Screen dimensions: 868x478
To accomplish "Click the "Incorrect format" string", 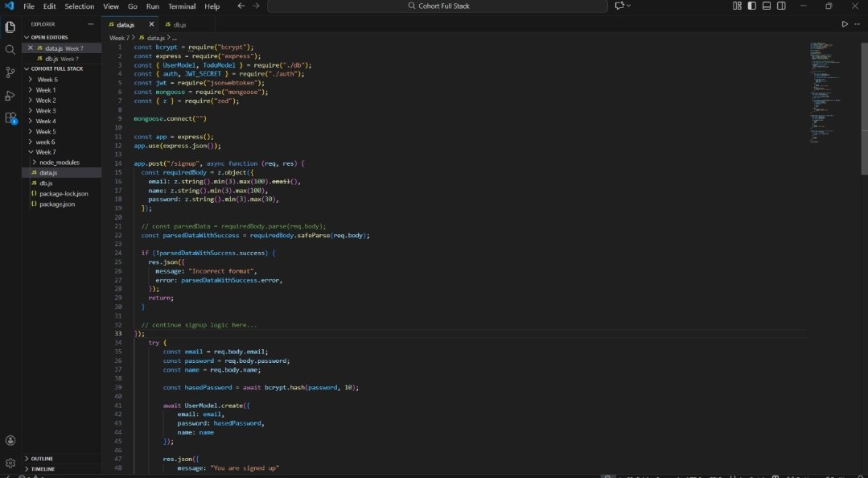I will point(221,271).
